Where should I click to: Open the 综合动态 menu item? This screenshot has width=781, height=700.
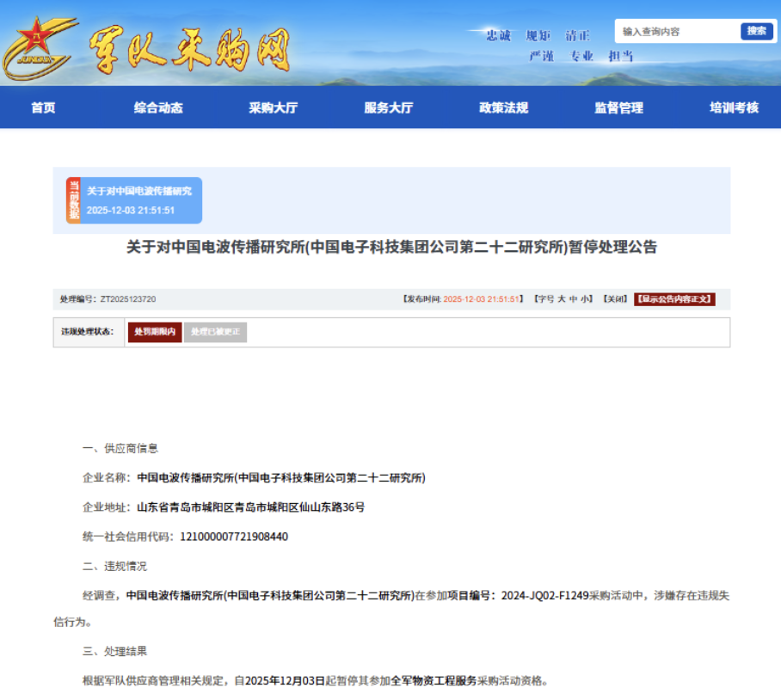(158, 107)
